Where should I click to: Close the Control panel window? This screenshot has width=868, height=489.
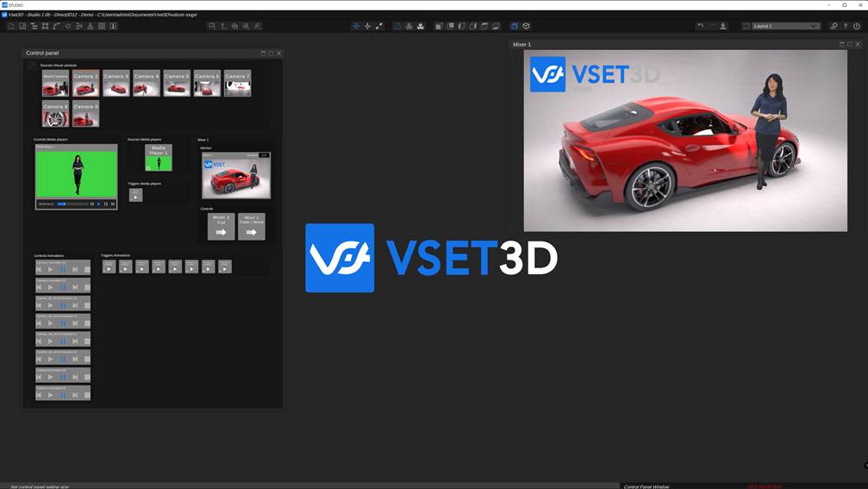(278, 53)
